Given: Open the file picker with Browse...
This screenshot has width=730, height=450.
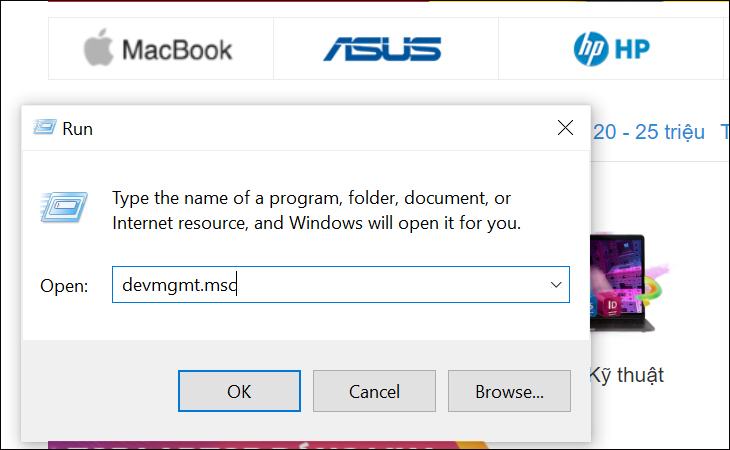Looking at the screenshot, I should point(509,391).
